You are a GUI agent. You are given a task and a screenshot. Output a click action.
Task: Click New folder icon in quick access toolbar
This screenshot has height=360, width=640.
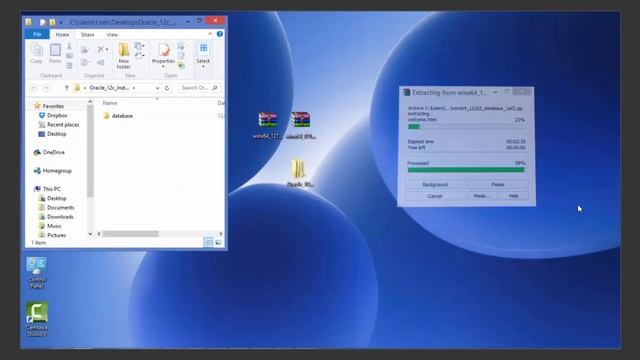point(52,22)
